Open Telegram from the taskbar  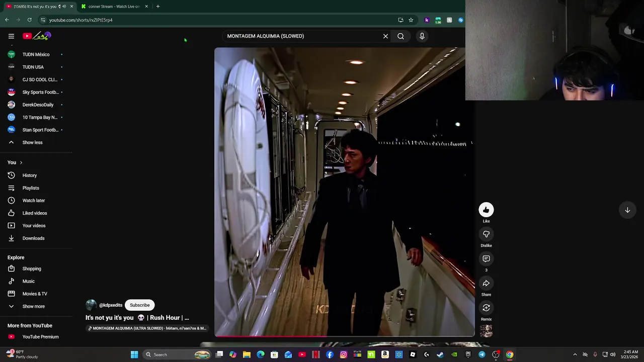(481, 354)
